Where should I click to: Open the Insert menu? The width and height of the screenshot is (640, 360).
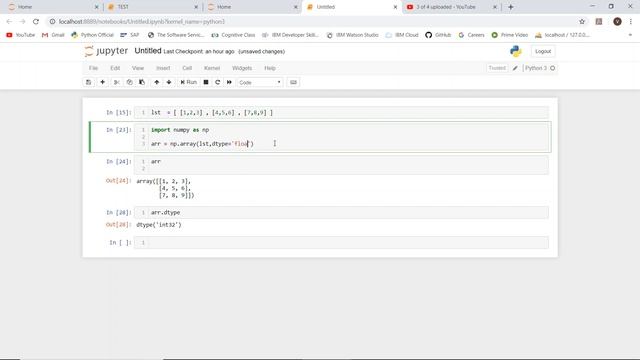point(163,68)
